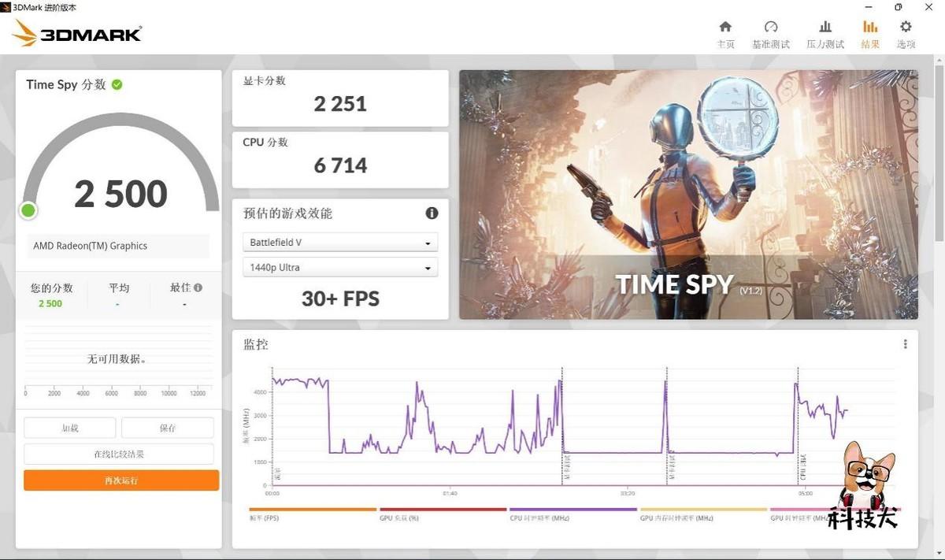Click the green validated checkmark icon
This screenshot has width=945, height=560.
[117, 84]
